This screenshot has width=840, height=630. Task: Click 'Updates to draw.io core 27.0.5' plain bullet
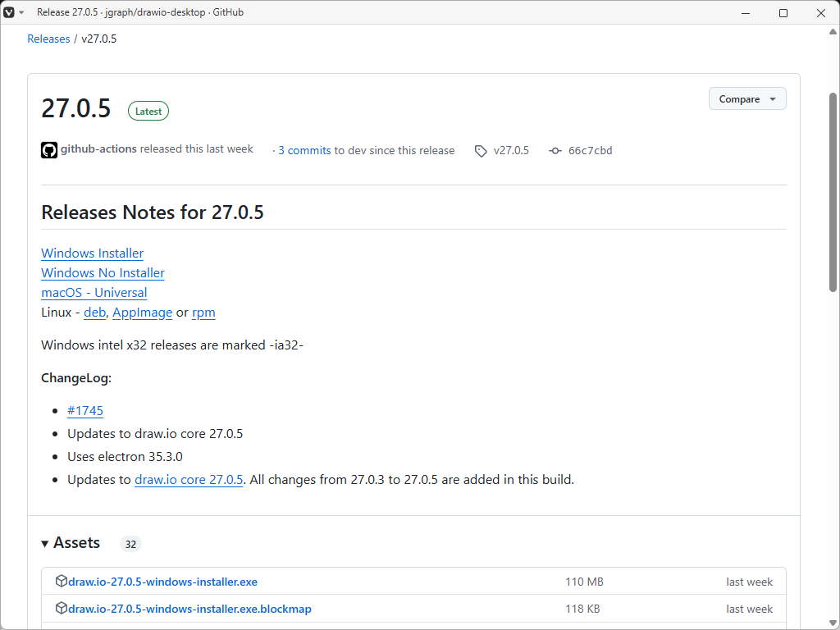pyautogui.click(x=155, y=433)
